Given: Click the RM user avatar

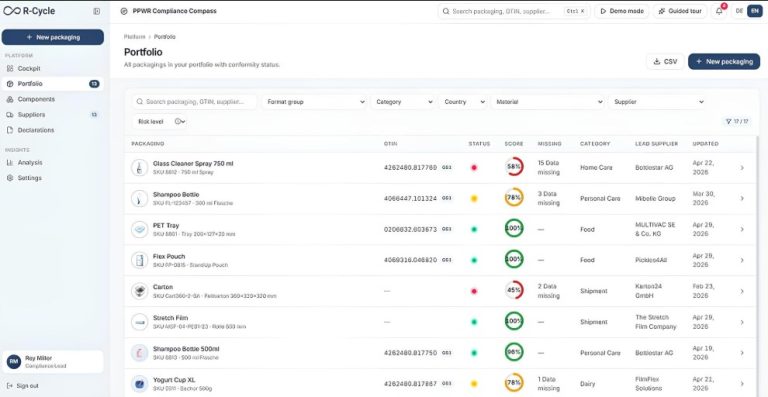Looking at the screenshot, I should click(x=14, y=362).
